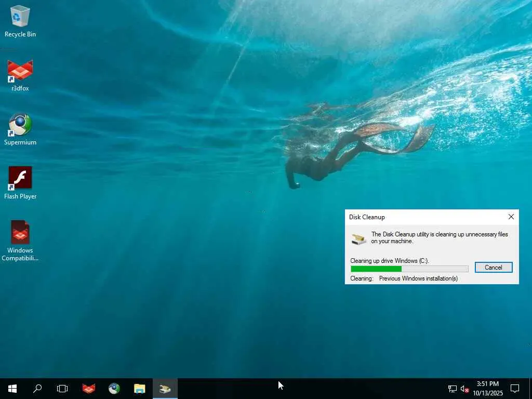The height and width of the screenshot is (399, 532).
Task: Open File Explorer from taskbar
Action: (139, 389)
